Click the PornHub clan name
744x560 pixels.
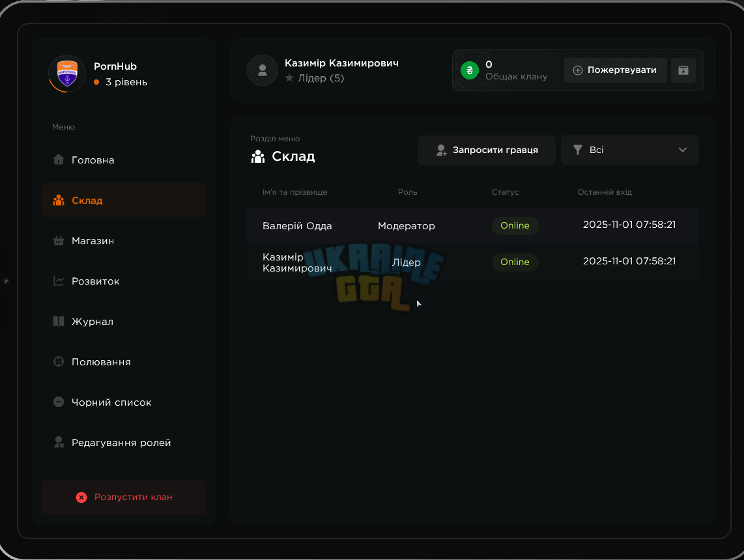pyautogui.click(x=115, y=66)
